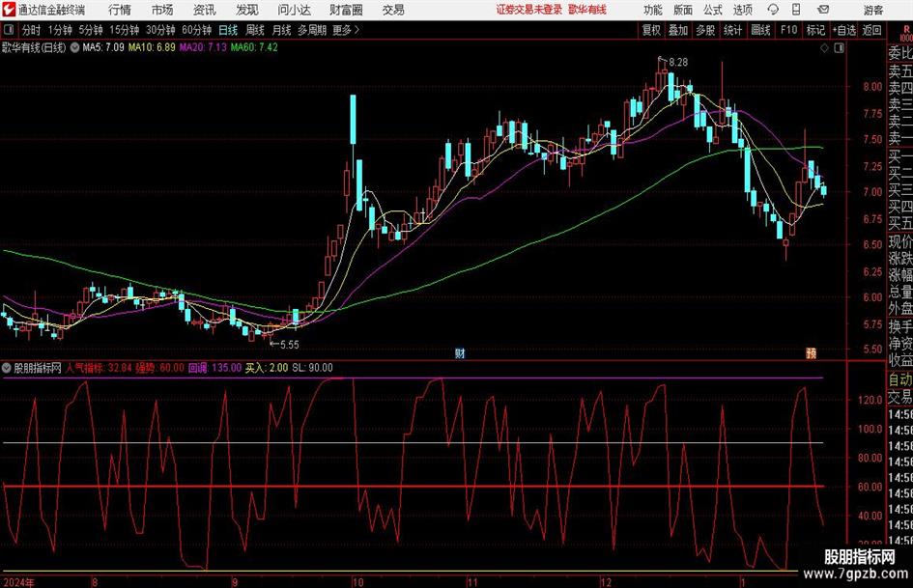The image size is (913, 588).
Task: Click the MA60: 7.42 indicator value
Action: click(254, 47)
